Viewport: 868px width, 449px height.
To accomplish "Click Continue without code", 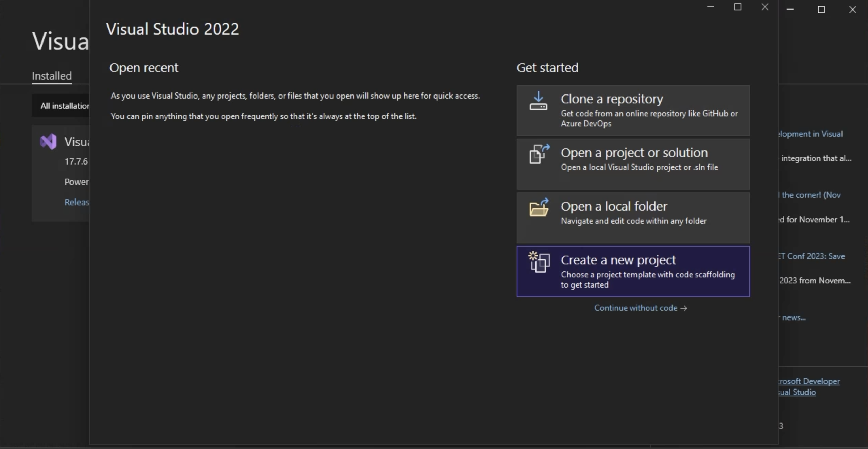I will (x=640, y=308).
